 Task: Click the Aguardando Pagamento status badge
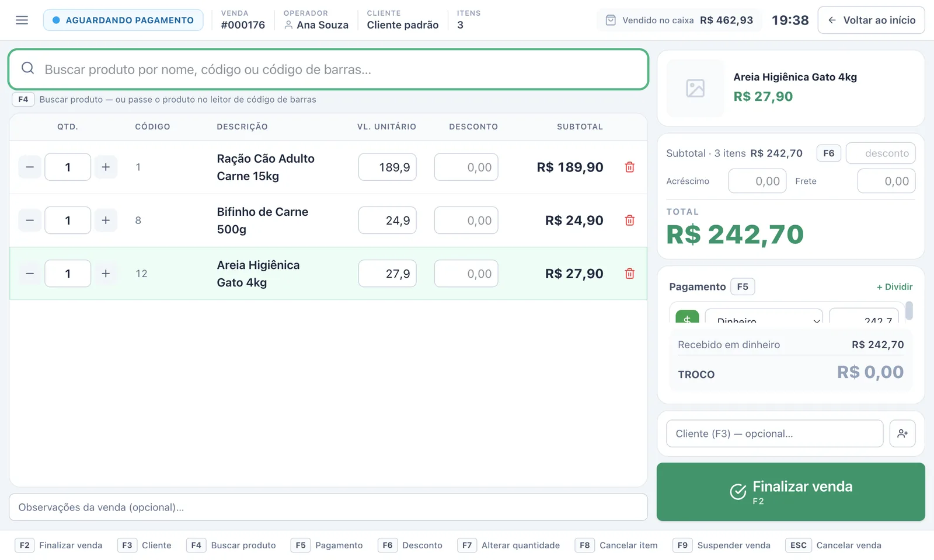click(123, 20)
